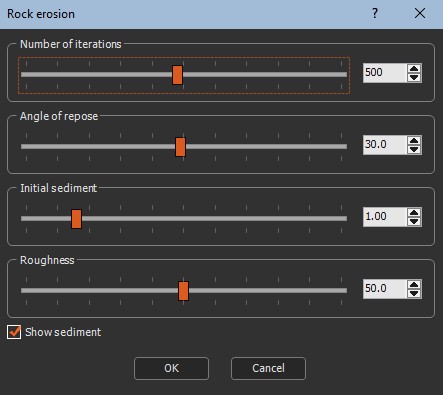443x395 pixels.
Task: Increase Number of iterations with up arrow
Action: click(414, 69)
